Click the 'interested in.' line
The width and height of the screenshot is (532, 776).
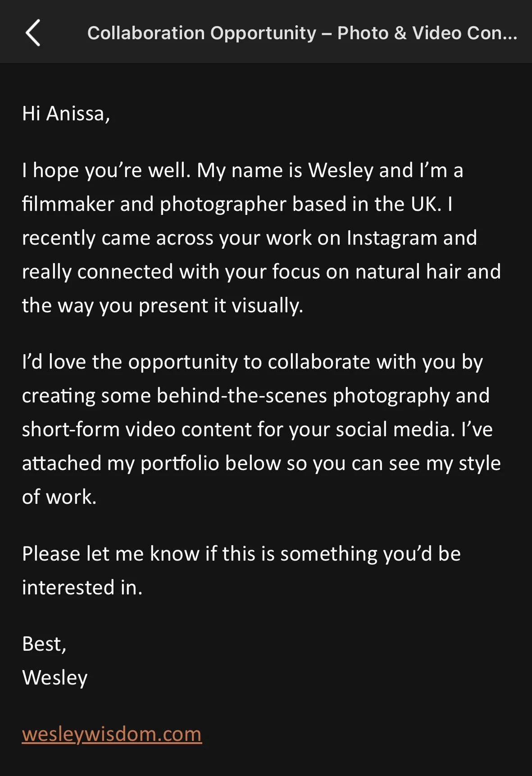pyautogui.click(x=82, y=587)
